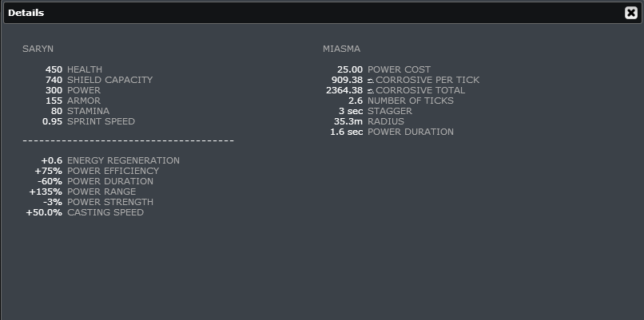Click the Casting Speed label
This screenshot has height=320, width=644.
coord(105,212)
